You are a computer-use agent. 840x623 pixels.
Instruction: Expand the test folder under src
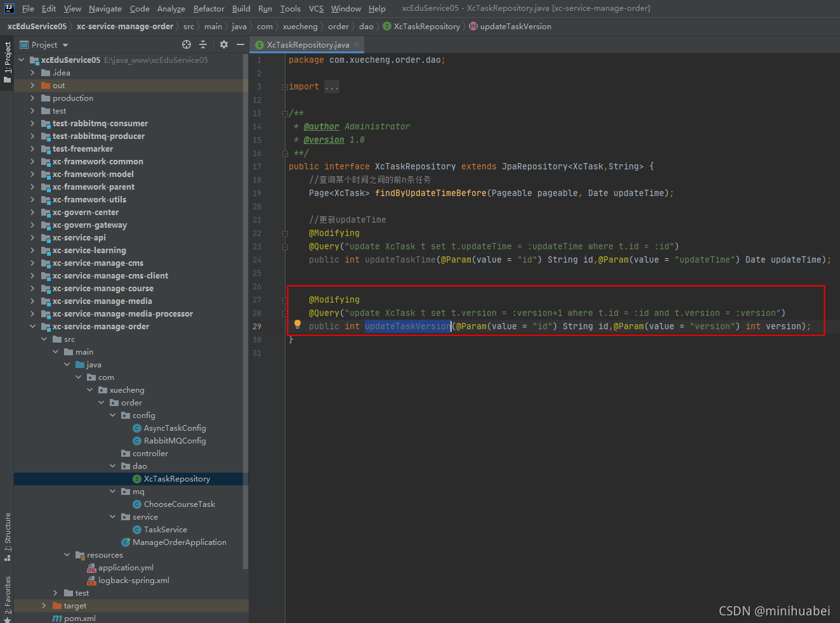point(55,593)
